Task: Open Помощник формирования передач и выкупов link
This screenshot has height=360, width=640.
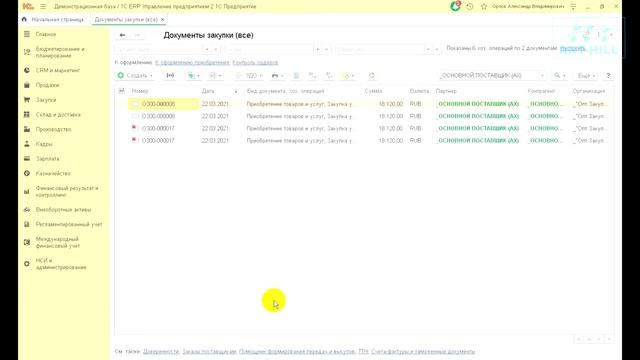Action: pyautogui.click(x=297, y=351)
